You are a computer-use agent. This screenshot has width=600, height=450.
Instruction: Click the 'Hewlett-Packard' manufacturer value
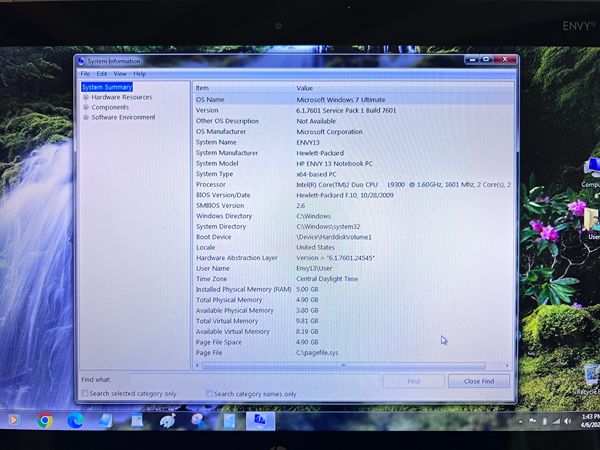(320, 153)
